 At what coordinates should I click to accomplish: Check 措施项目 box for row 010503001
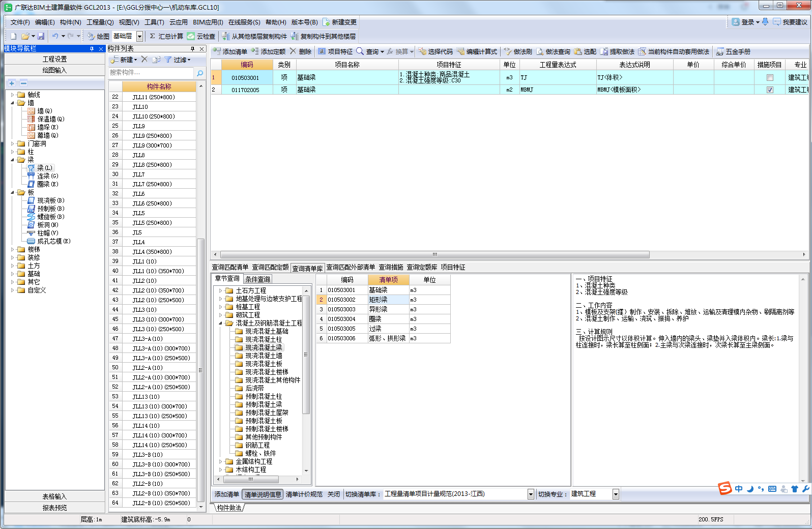click(x=770, y=78)
